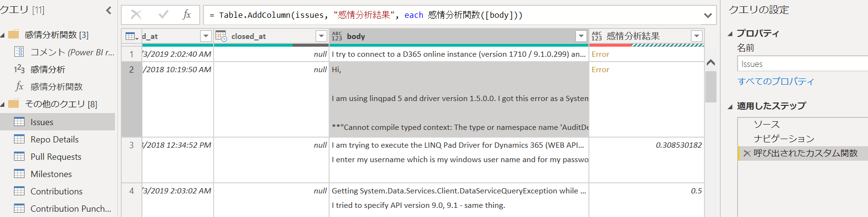Viewport: 868px width, 217px height.
Task: Confirm the formula with the checkmark icon
Action: tap(163, 15)
